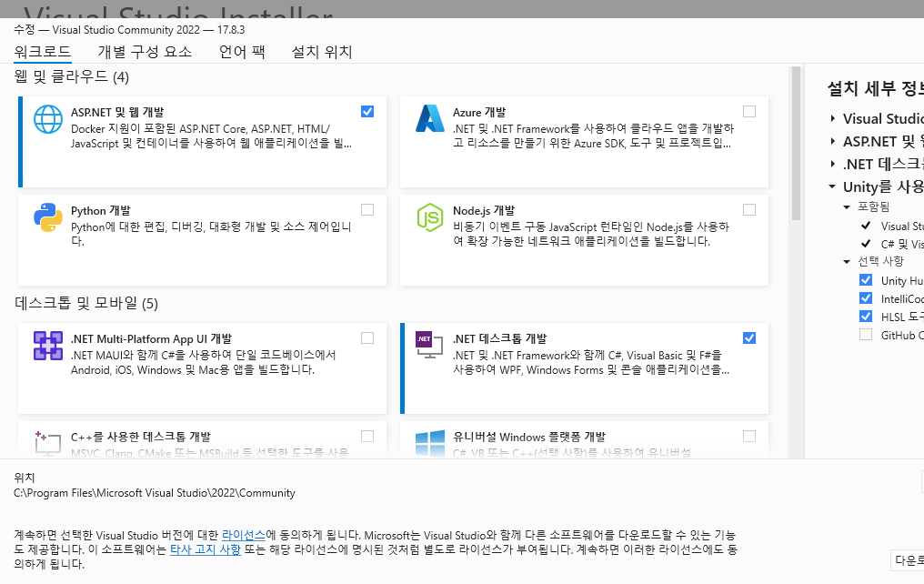This screenshot has width=924, height=584.
Task: Enable the Python 개발 workload checkbox
Action: tap(367, 210)
